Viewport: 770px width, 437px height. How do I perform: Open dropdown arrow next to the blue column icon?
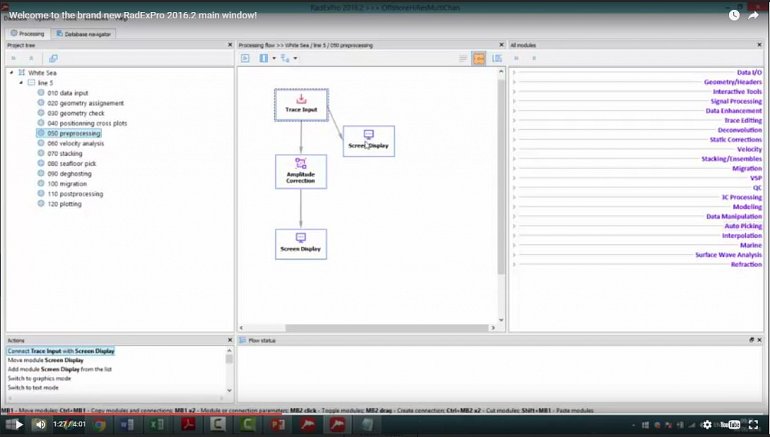274,58
